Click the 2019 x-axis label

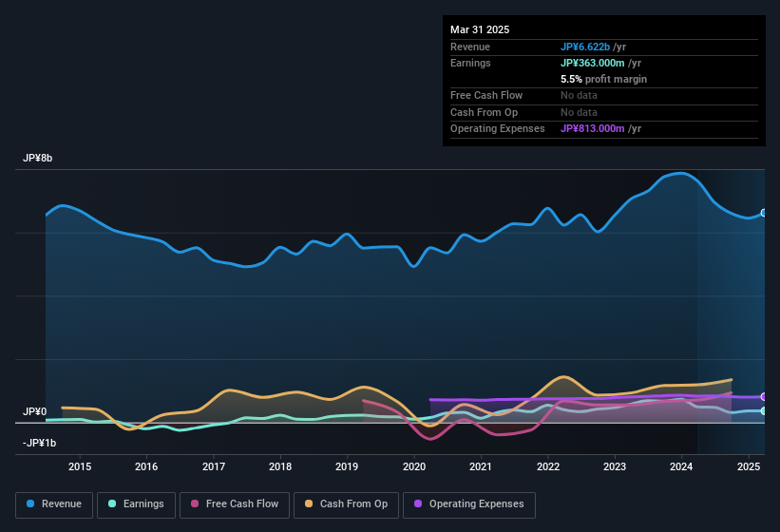[x=347, y=466]
